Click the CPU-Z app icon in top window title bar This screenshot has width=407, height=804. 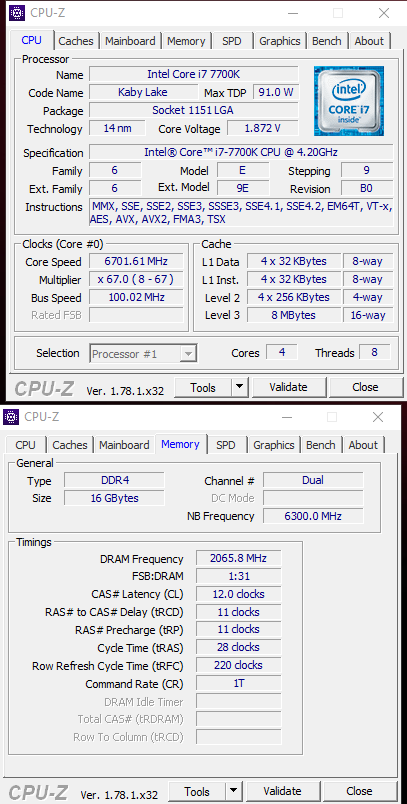(17, 12)
